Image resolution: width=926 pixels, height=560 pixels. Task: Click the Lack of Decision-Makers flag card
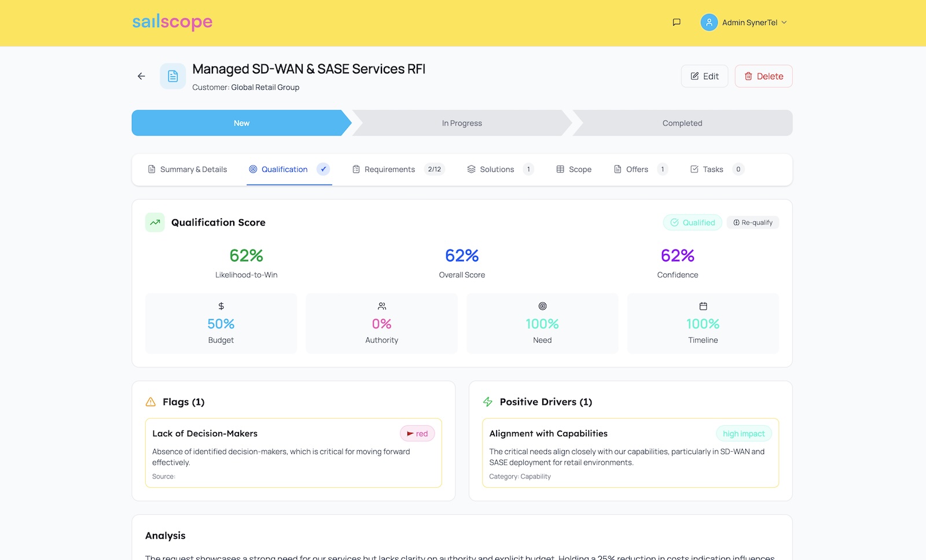(x=293, y=453)
